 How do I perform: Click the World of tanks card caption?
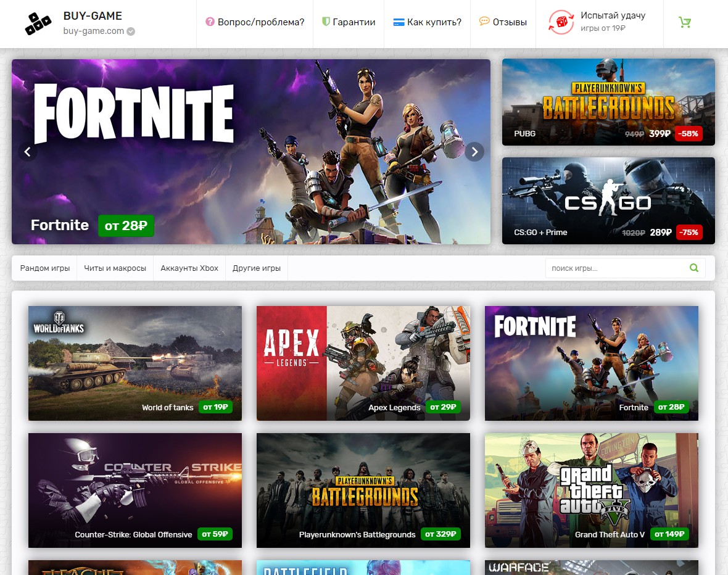[x=167, y=407]
